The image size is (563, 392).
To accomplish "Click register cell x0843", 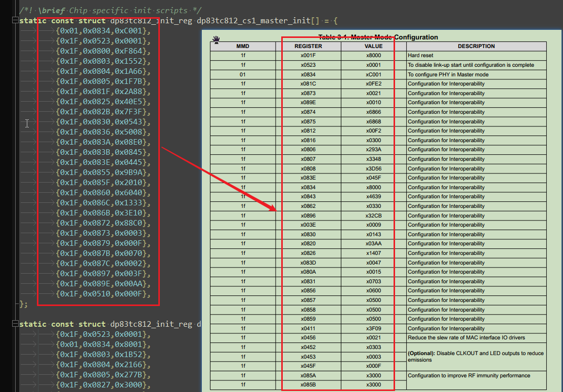I will [308, 196].
